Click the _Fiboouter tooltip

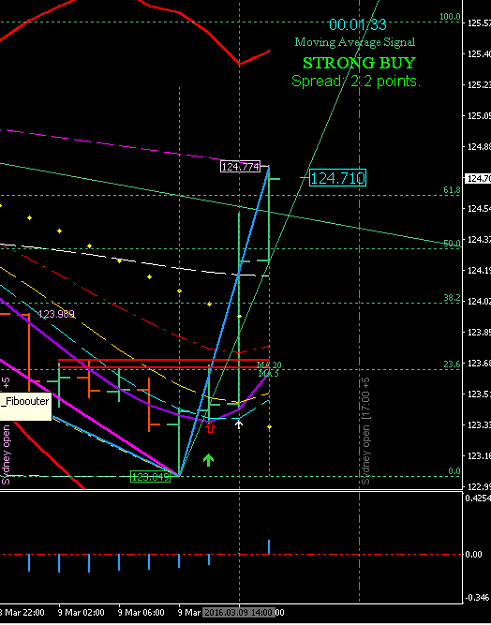pyautogui.click(x=25, y=406)
